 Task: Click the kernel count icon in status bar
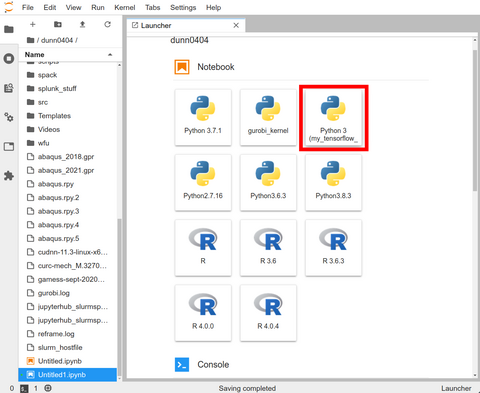click(48, 388)
